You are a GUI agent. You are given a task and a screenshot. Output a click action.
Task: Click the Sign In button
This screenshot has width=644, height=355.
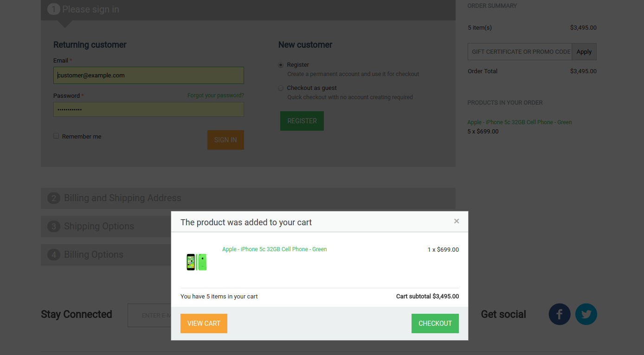click(225, 140)
